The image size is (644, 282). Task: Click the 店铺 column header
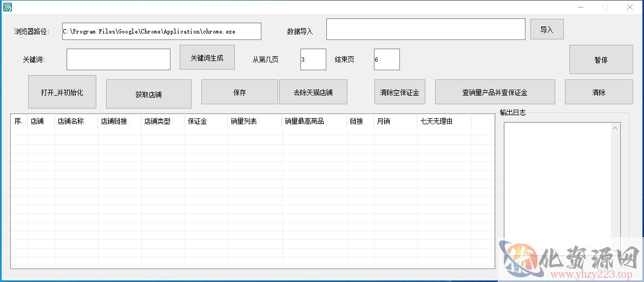click(41, 122)
